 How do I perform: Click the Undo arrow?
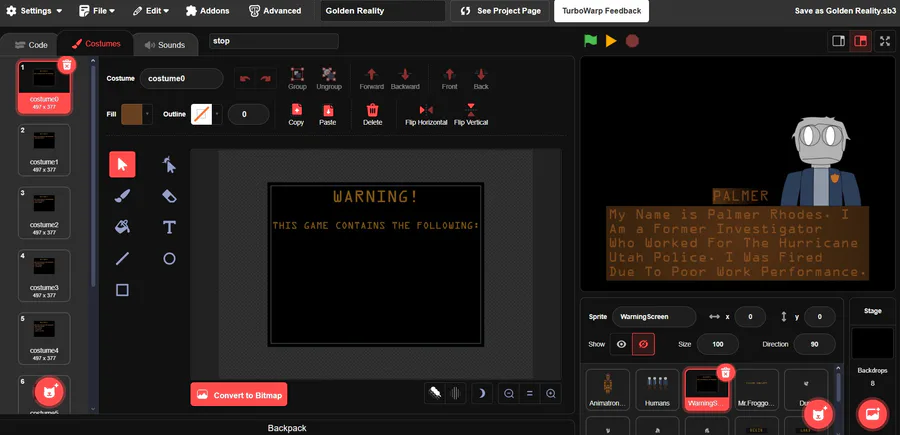245,79
